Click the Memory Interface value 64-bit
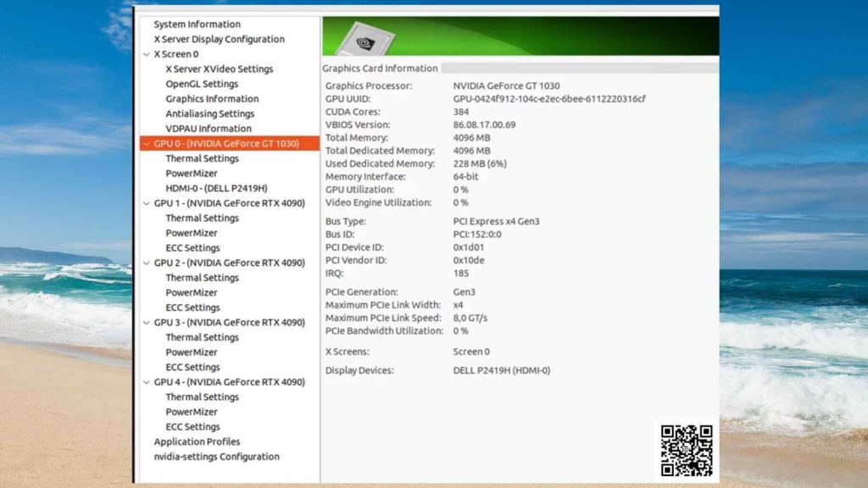Viewport: 868px width, 488px height. pos(465,177)
